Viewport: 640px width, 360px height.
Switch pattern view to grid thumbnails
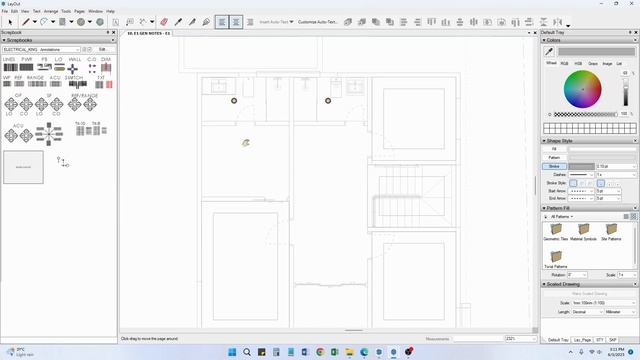pyautogui.click(x=633, y=216)
